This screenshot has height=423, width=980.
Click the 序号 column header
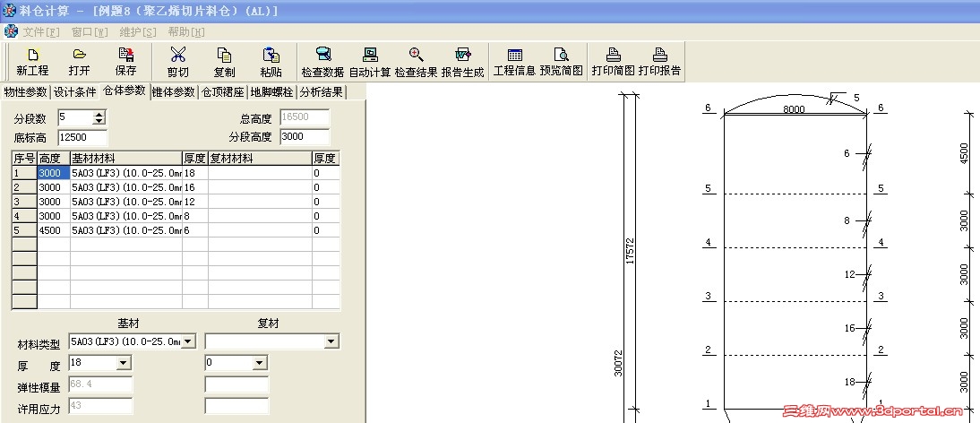pos(24,159)
